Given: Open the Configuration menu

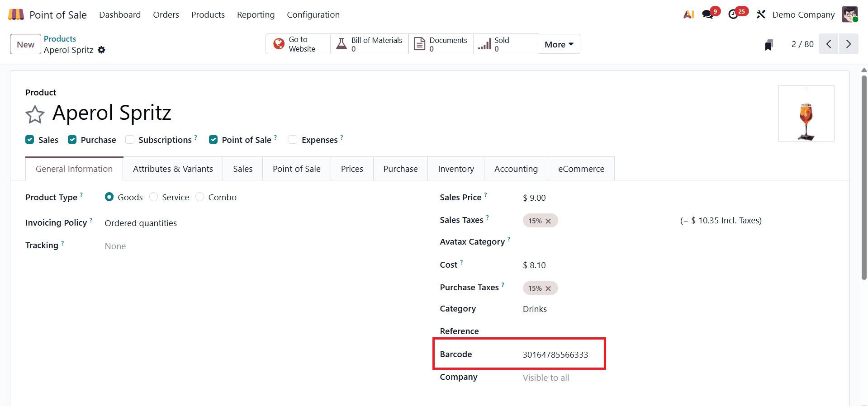Looking at the screenshot, I should [313, 14].
